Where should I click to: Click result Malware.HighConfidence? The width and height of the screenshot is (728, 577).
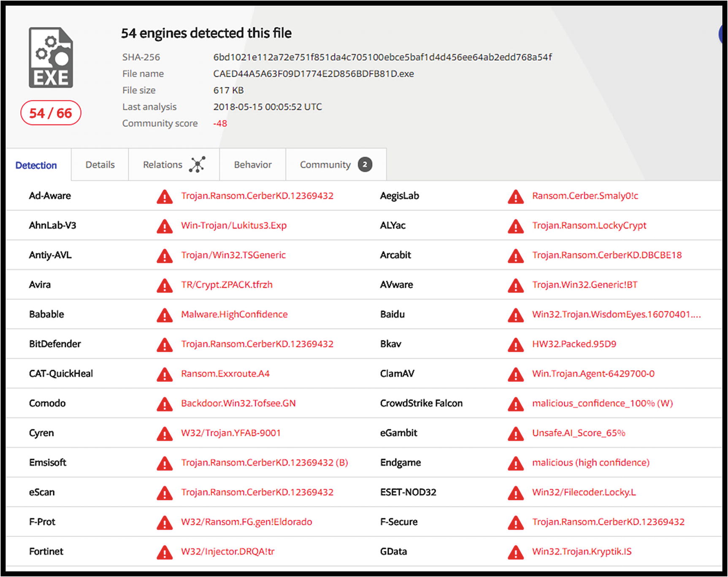[x=234, y=314]
